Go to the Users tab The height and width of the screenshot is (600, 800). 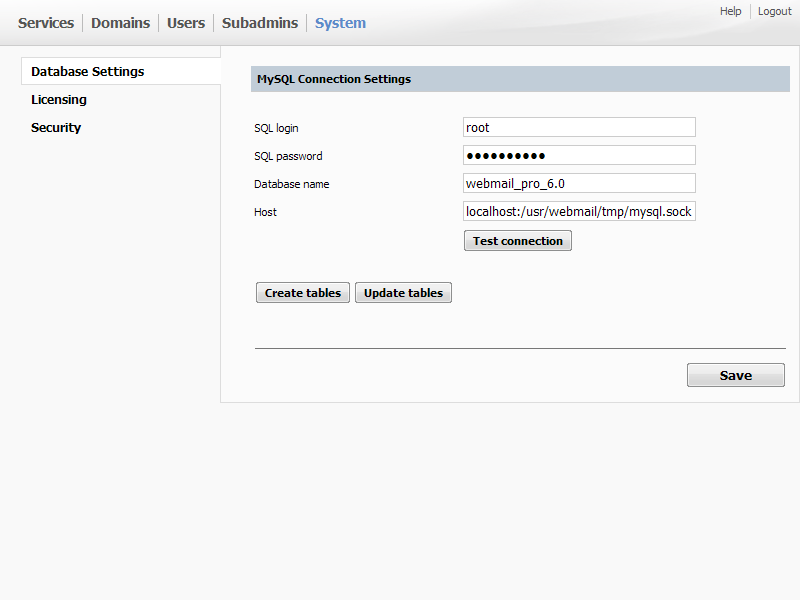[x=186, y=23]
